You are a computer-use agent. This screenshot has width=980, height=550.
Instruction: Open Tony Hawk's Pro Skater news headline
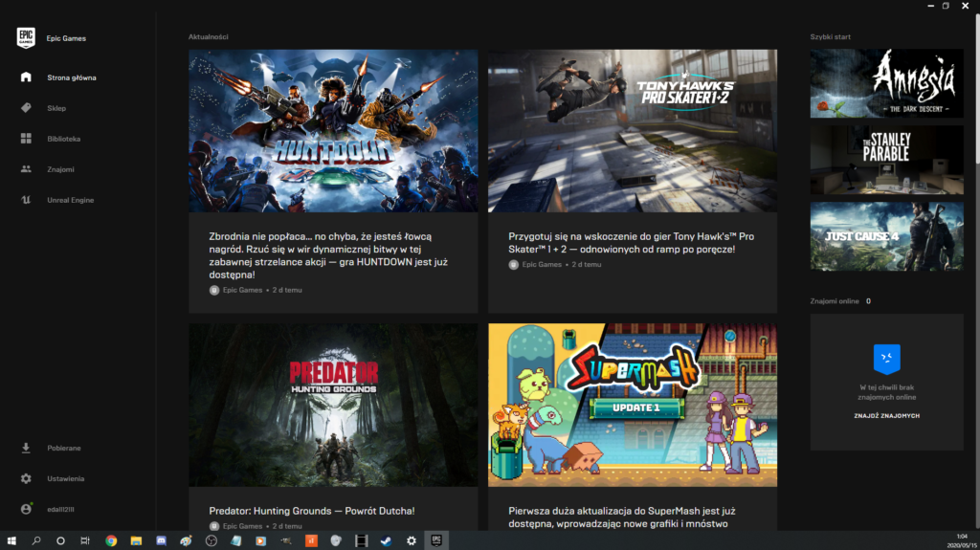point(632,243)
